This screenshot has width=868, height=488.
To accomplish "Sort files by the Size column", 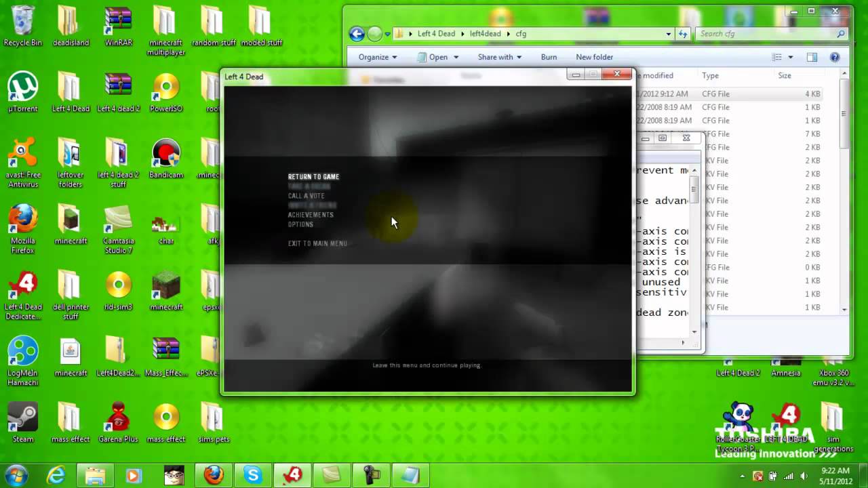I will coord(785,75).
